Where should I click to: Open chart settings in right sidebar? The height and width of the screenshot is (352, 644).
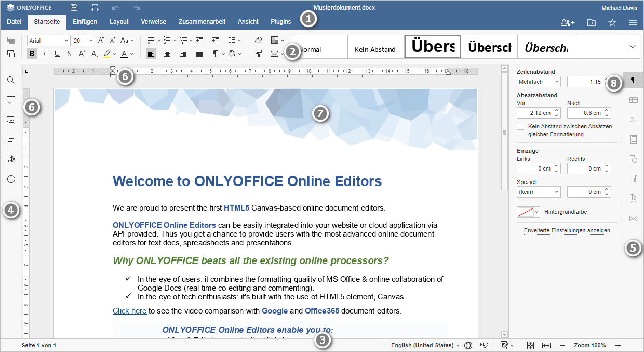633,179
